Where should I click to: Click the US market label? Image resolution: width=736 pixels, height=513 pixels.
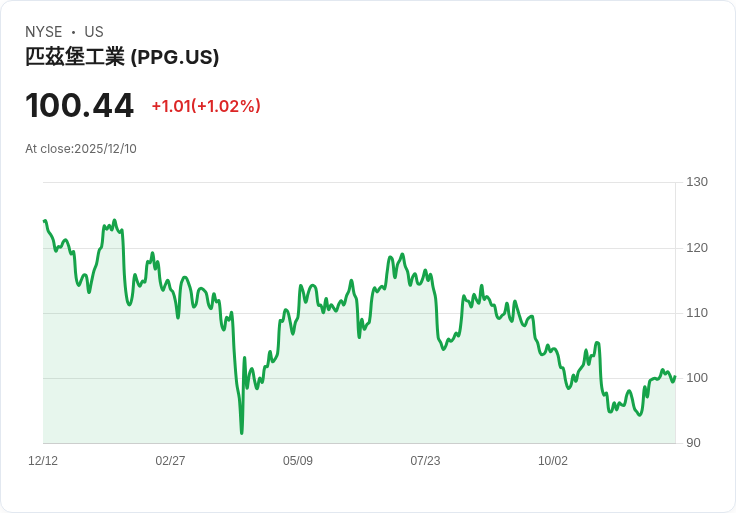point(94,32)
